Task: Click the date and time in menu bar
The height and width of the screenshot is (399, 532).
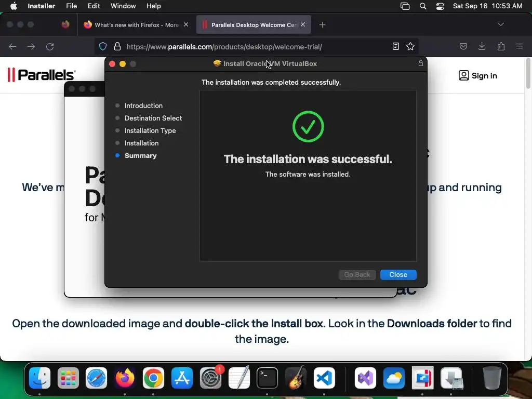Action: (487, 6)
